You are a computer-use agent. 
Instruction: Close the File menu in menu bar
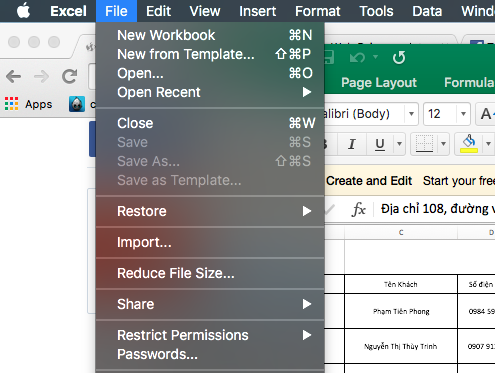click(x=116, y=11)
